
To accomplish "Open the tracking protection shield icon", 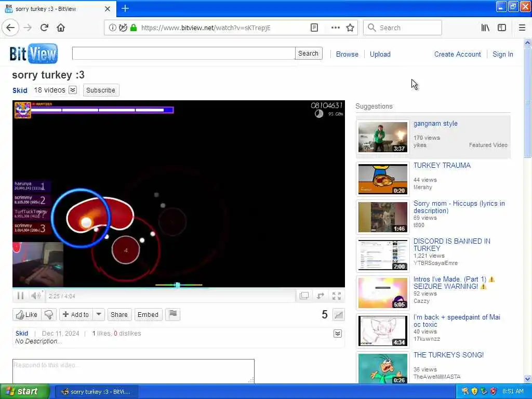I will [x=123, y=28].
